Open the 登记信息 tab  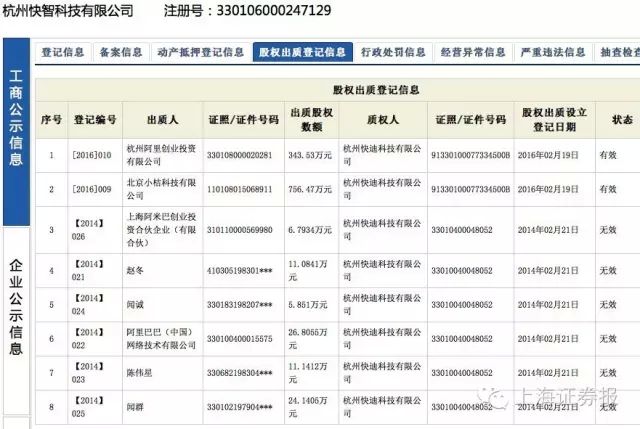pyautogui.click(x=62, y=52)
